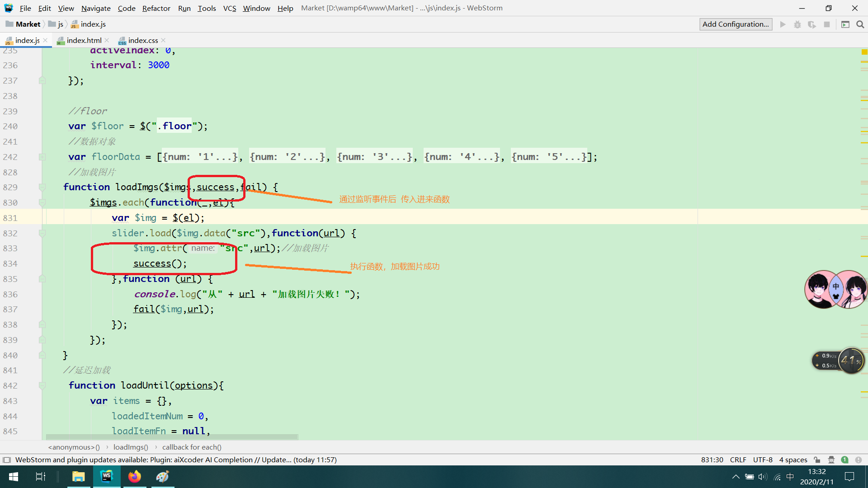Collapse the loadImgs function at line 829

42,187
